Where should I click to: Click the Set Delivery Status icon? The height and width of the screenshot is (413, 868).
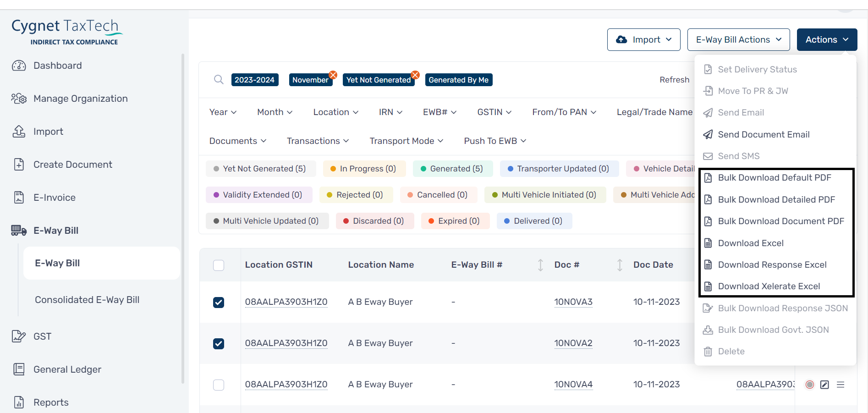tap(708, 69)
